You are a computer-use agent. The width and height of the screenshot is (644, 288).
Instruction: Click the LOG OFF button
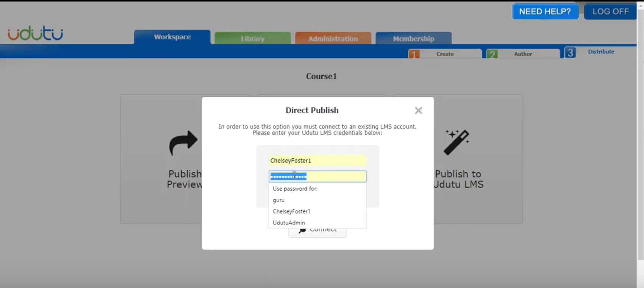click(610, 12)
